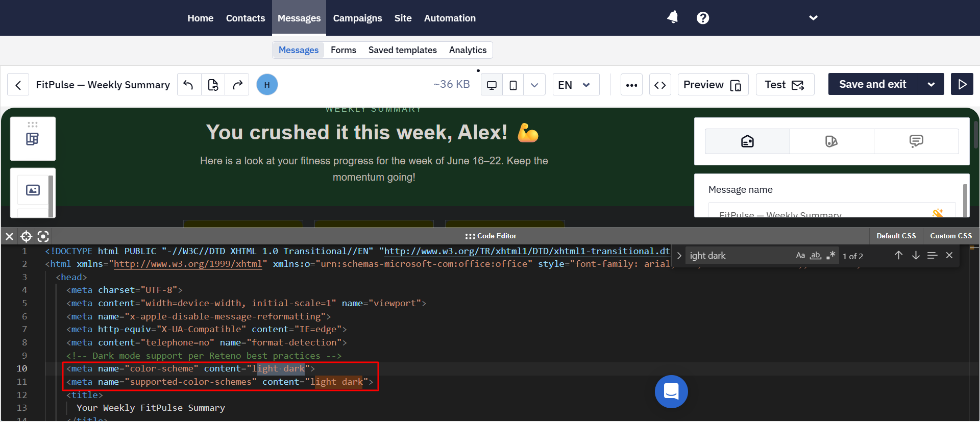Image resolution: width=980 pixels, height=422 pixels.
Task: Select the Messages sub-tab
Action: (299, 50)
